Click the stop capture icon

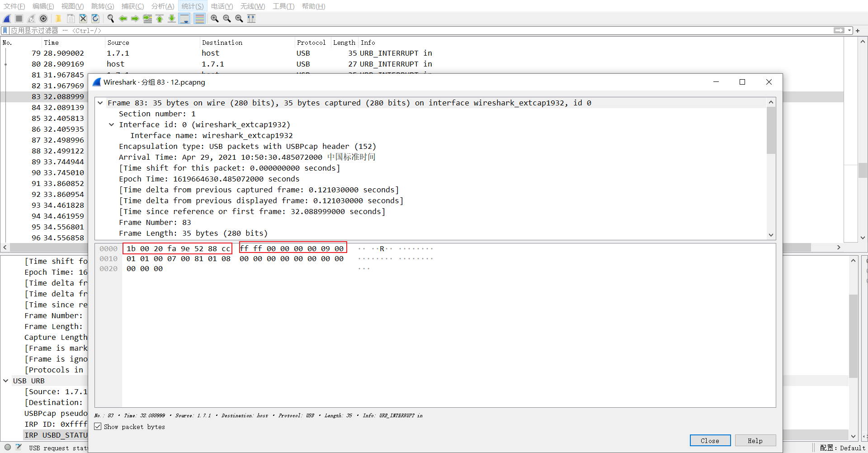tap(18, 19)
